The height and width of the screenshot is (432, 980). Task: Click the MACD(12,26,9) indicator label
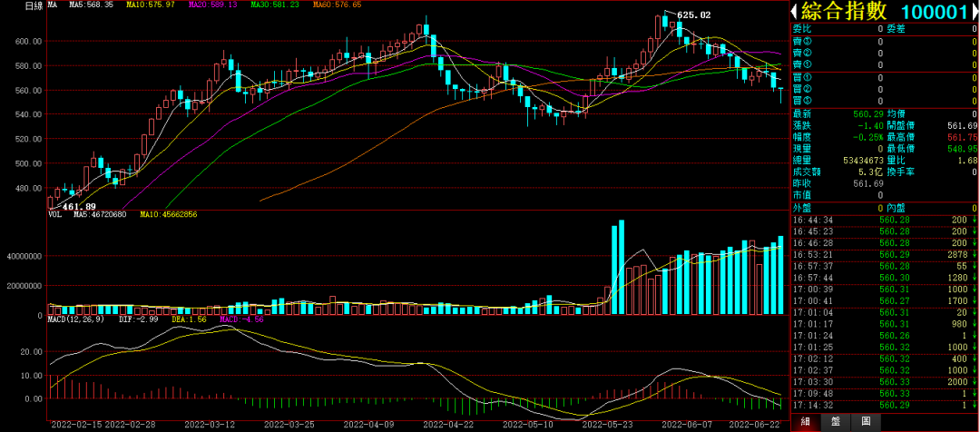click(x=78, y=319)
